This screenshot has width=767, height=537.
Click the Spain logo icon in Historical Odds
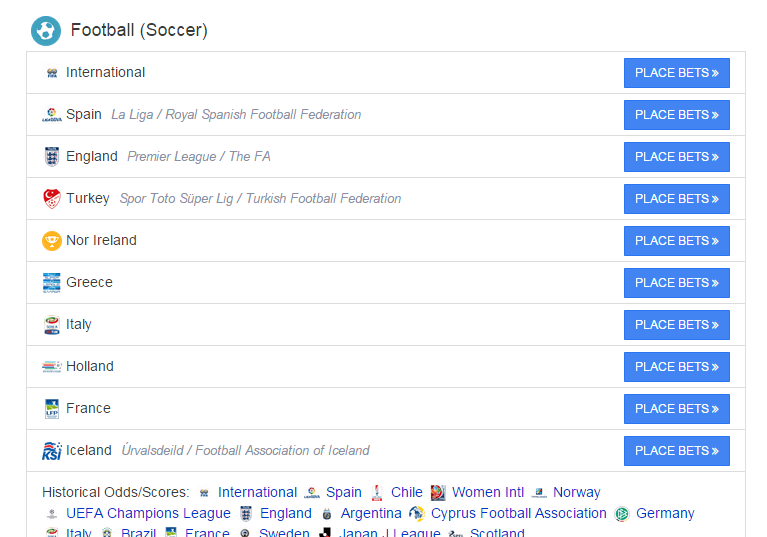pyautogui.click(x=312, y=492)
